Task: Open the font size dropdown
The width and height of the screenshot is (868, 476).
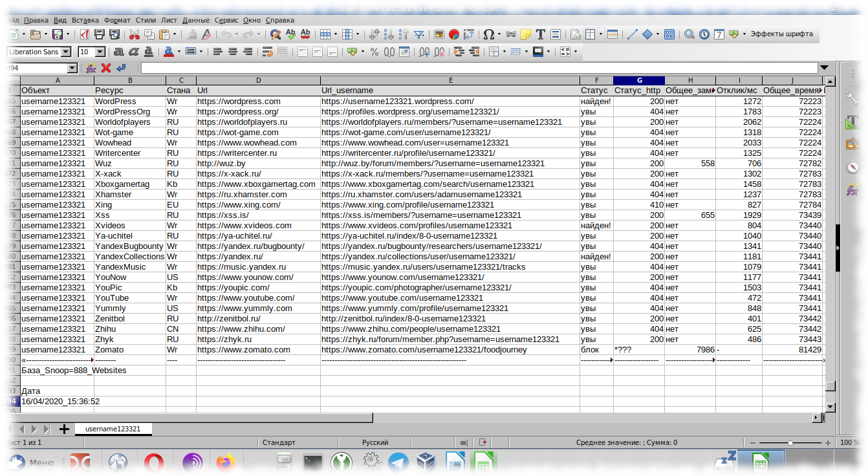Action: point(100,52)
